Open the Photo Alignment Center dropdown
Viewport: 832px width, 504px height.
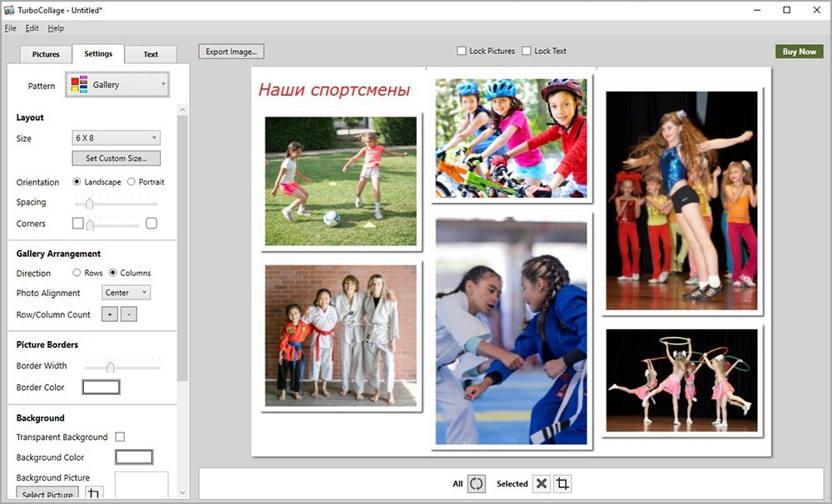coord(126,293)
